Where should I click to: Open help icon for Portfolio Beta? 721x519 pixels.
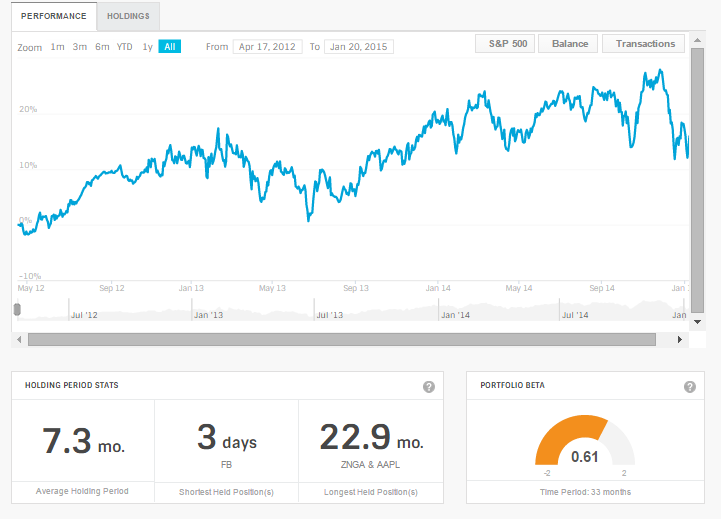[x=689, y=387]
